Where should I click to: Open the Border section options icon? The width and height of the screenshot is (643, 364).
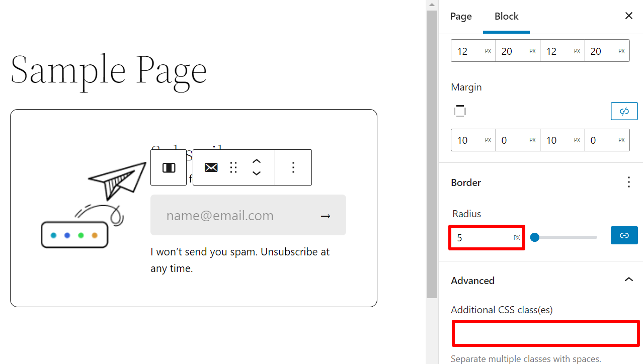click(628, 182)
